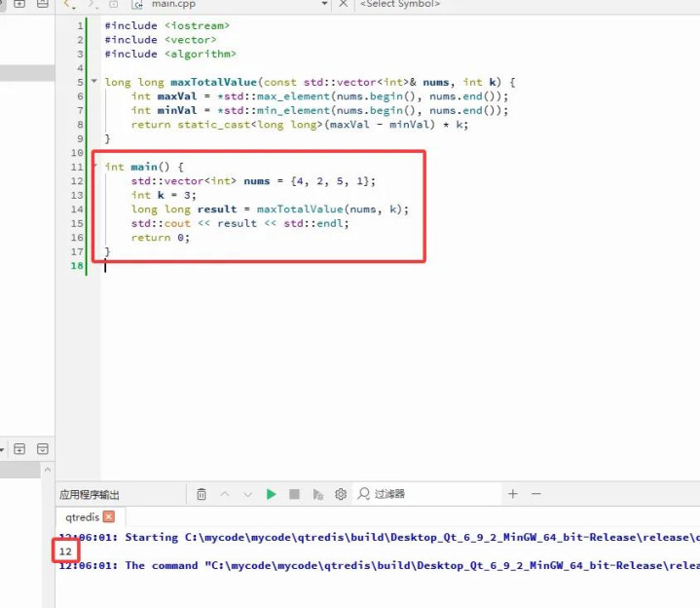The image size is (700, 608).
Task: Jump to next output item arrow
Action: pyautogui.click(x=247, y=495)
